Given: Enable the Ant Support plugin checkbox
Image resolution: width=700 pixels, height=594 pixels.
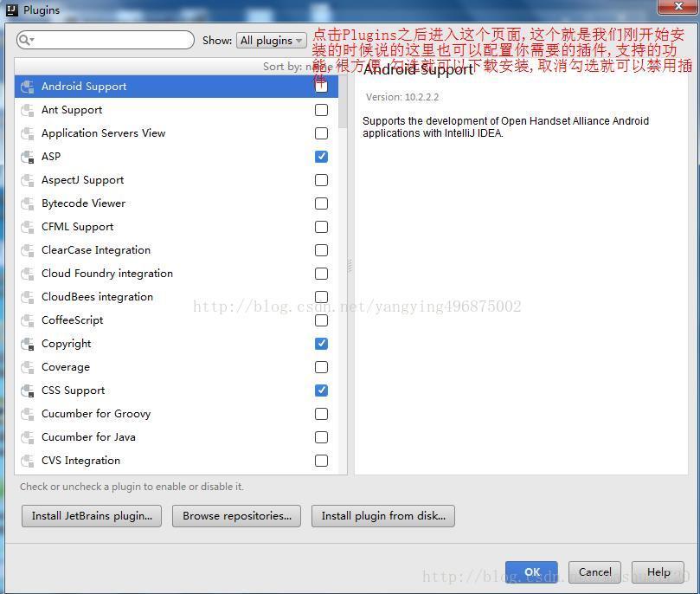Looking at the screenshot, I should click(321, 110).
